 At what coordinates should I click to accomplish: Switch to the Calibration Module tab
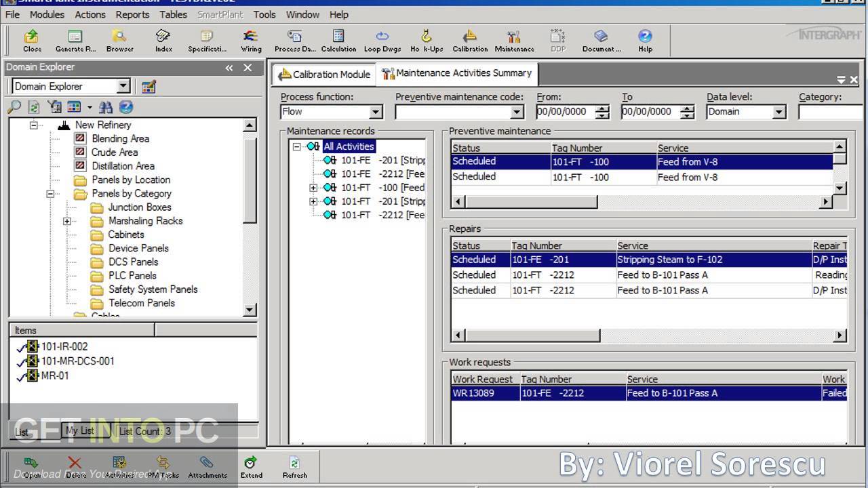323,75
